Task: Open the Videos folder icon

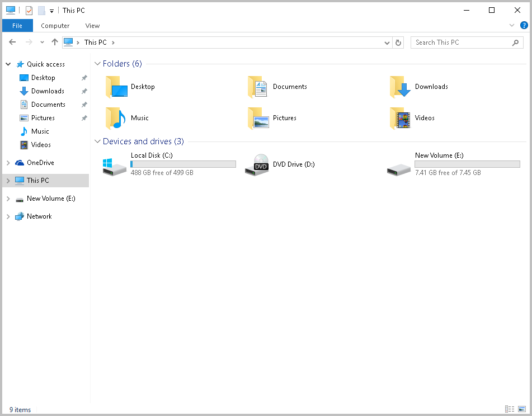Action: pyautogui.click(x=400, y=119)
